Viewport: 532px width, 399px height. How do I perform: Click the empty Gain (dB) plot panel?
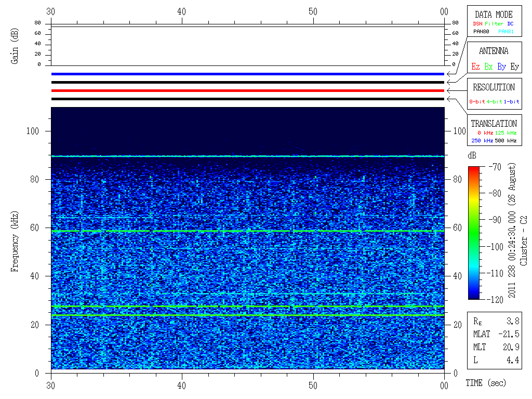tap(248, 46)
